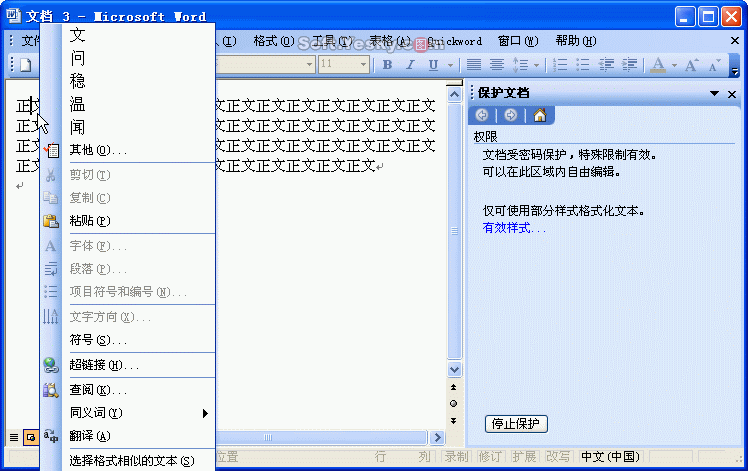Image resolution: width=748 pixels, height=471 pixels.
Task: Click the decrease indent icon
Action: pyautogui.click(x=606, y=65)
